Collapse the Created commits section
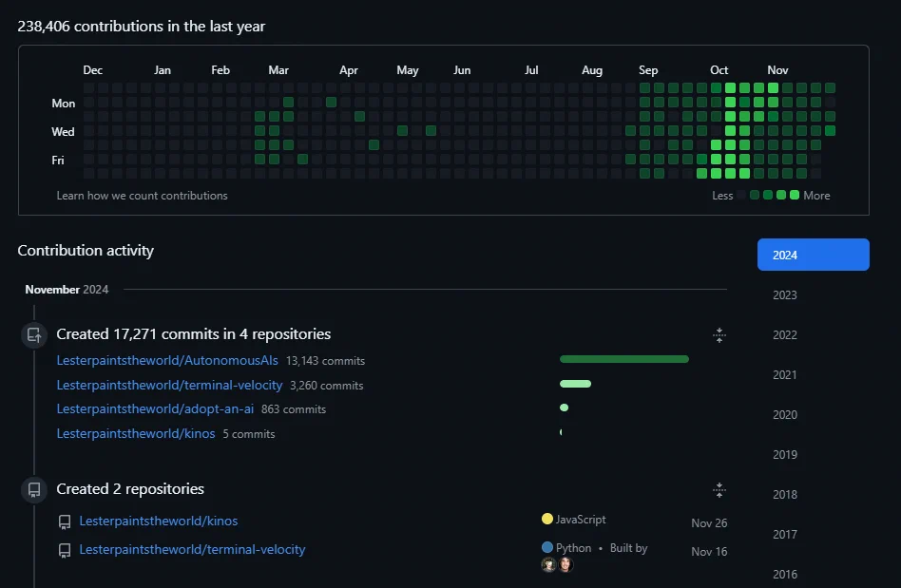 [719, 334]
